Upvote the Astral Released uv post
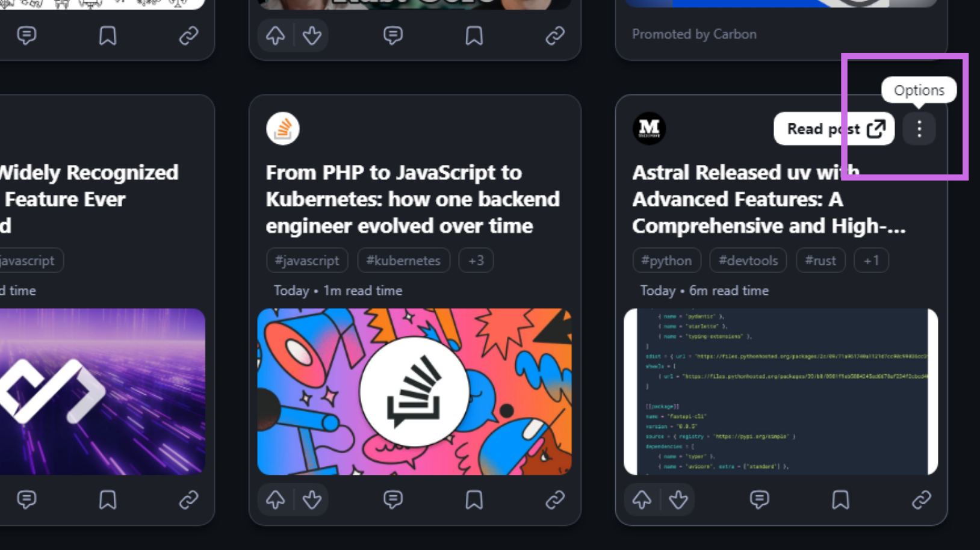The width and height of the screenshot is (980, 550). [x=642, y=499]
